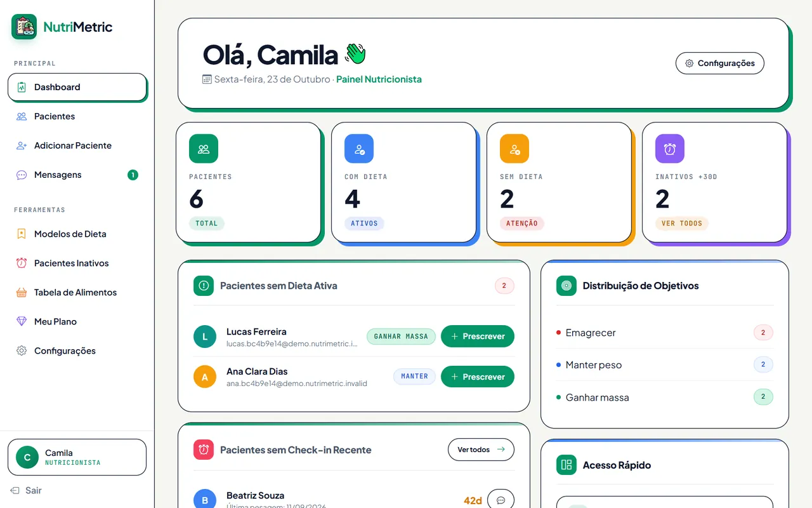Click the Ganhar massa objective row
The image size is (812, 508).
(x=665, y=398)
